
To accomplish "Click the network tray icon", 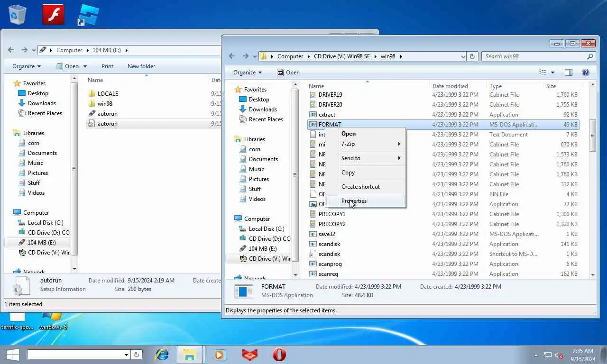I will [x=548, y=355].
